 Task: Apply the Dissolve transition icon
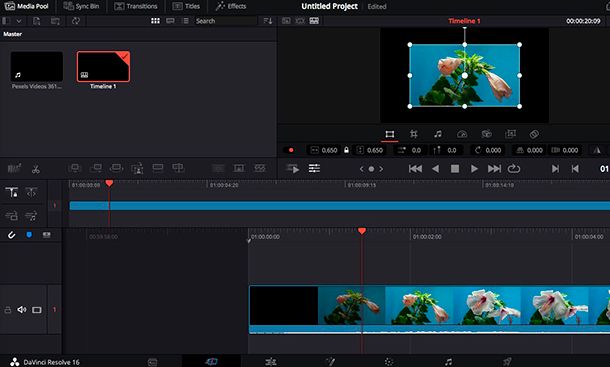tap(239, 168)
